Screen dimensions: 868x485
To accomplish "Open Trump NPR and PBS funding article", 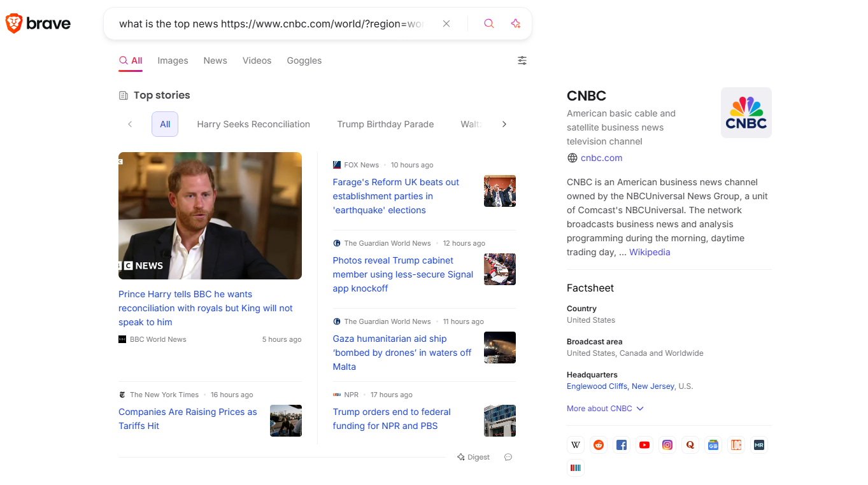I will pyautogui.click(x=392, y=419).
